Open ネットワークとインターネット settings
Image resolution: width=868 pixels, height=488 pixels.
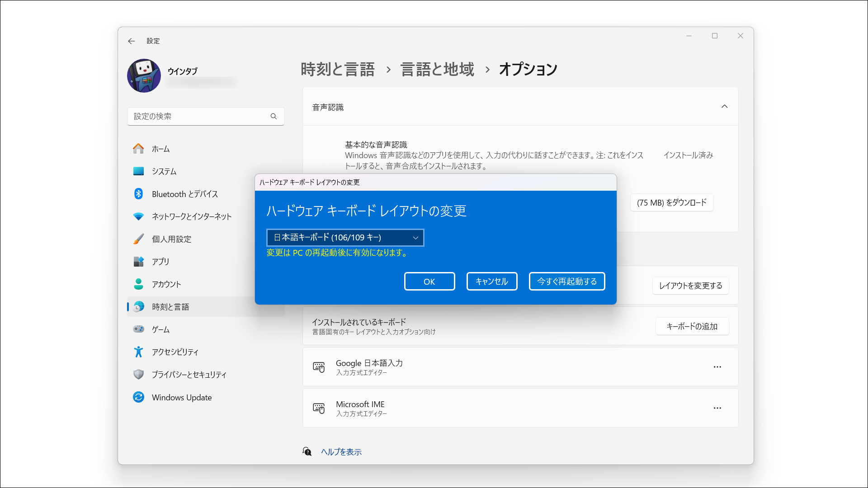click(191, 216)
